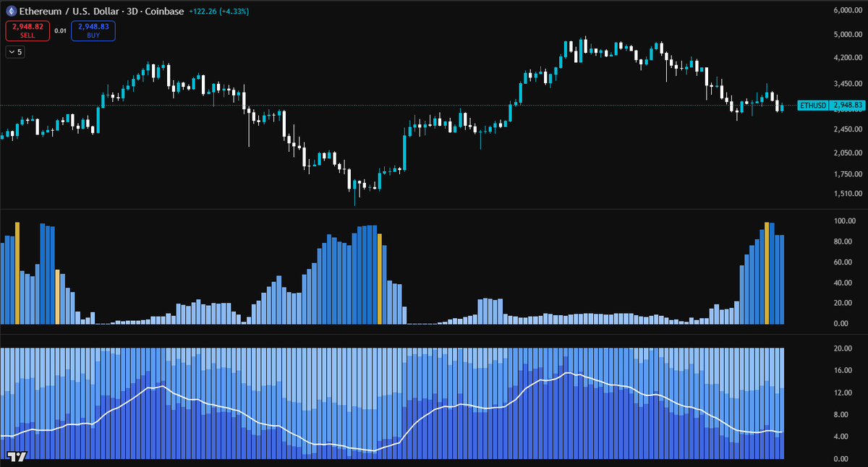Click the 6,000.00 price axis label

pos(848,10)
